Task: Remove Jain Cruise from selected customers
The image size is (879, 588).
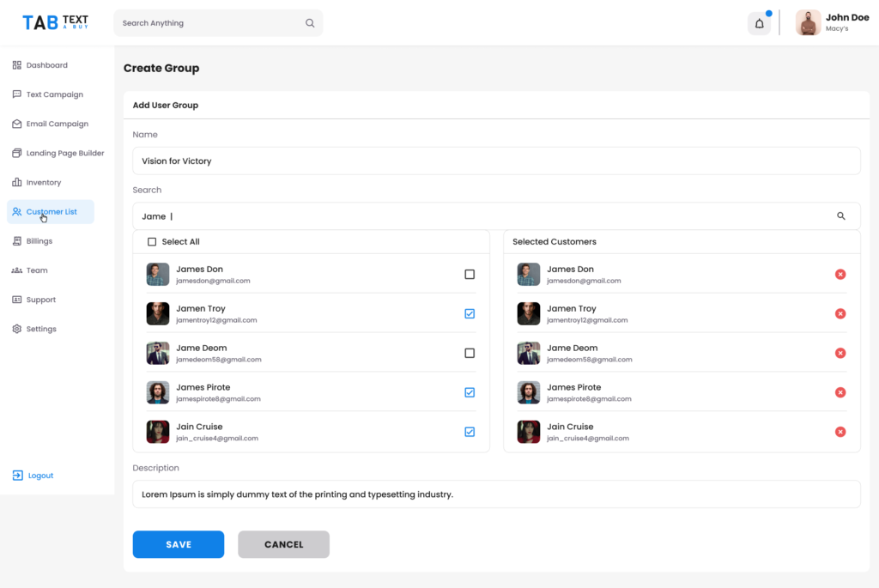Action: tap(840, 432)
